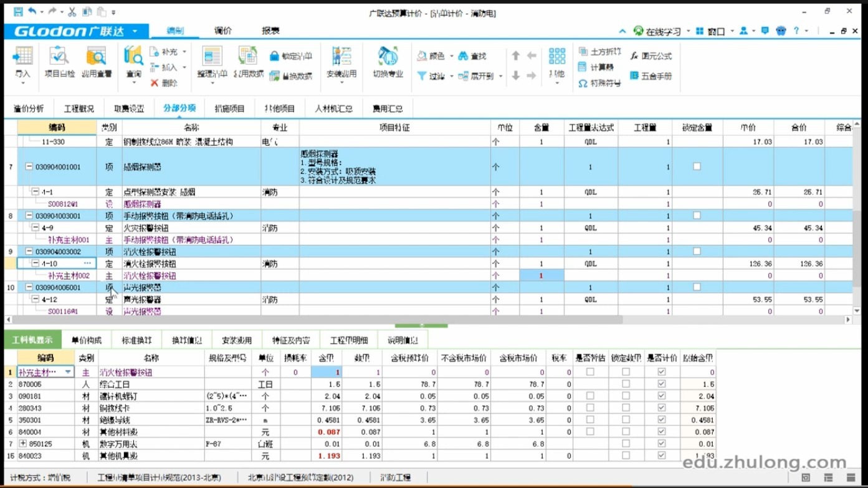Collapse tree node 030904003001
The width and height of the screenshot is (868, 488).
tap(29, 216)
